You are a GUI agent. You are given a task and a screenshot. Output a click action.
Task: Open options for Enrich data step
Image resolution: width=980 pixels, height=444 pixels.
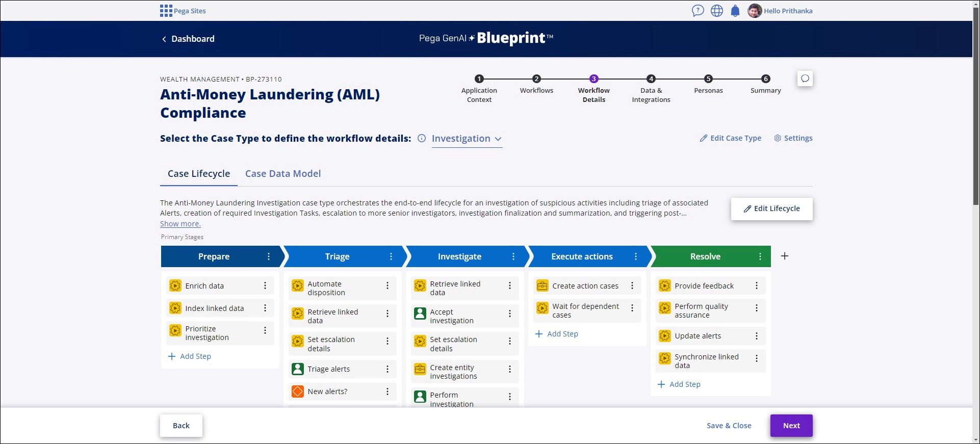[x=265, y=286]
